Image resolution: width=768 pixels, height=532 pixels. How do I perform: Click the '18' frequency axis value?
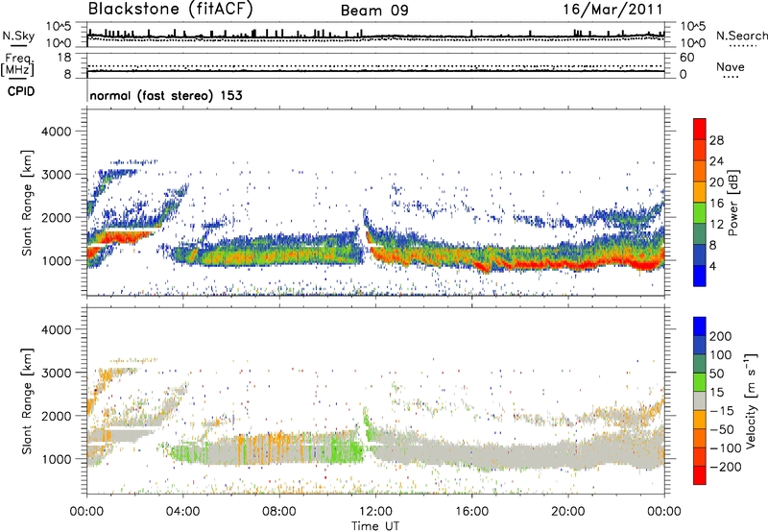pos(64,58)
